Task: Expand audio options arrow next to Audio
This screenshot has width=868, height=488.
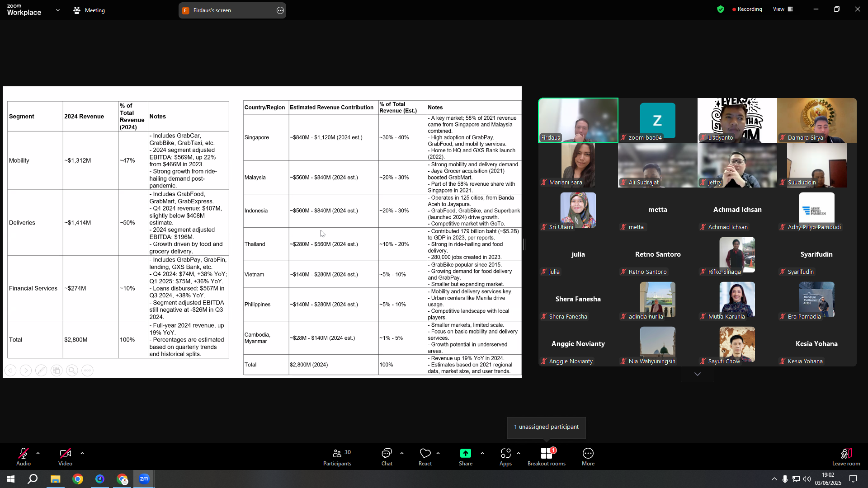Action: [38, 453]
